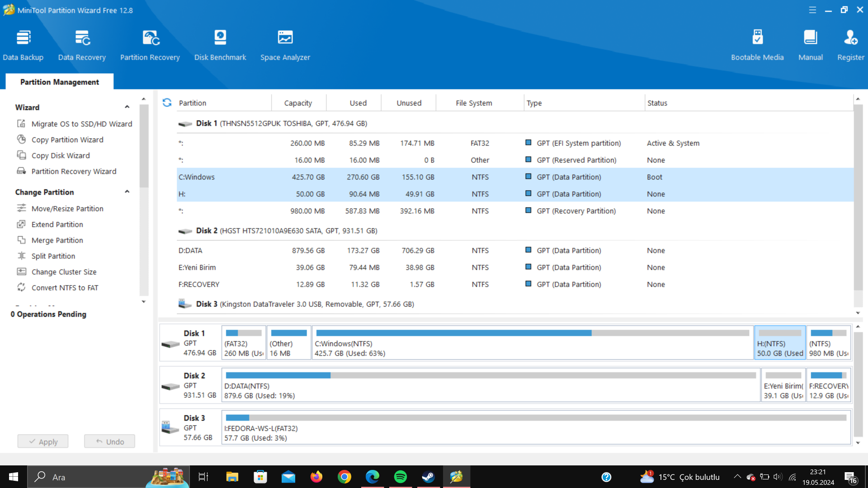
Task: Open the Manual
Action: 810,44
